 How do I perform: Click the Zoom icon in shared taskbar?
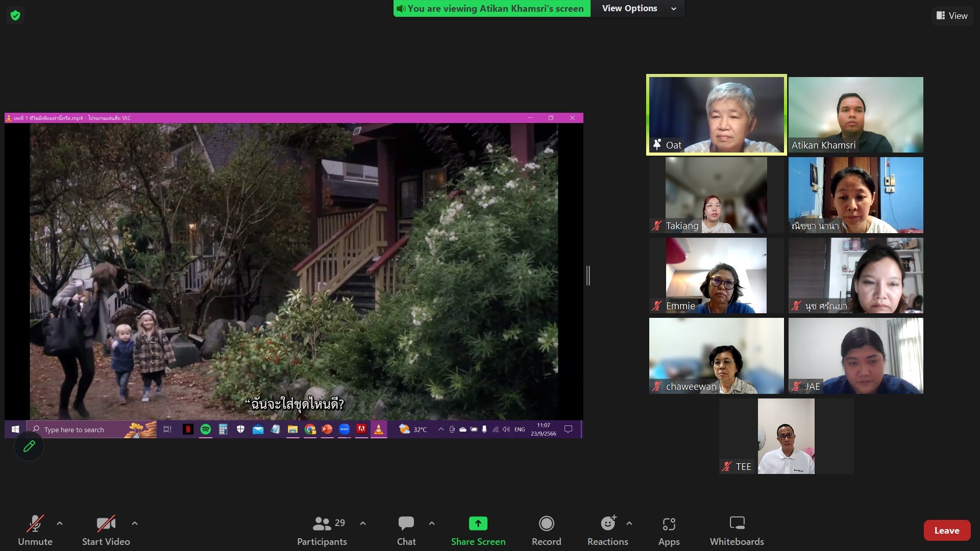tap(345, 430)
